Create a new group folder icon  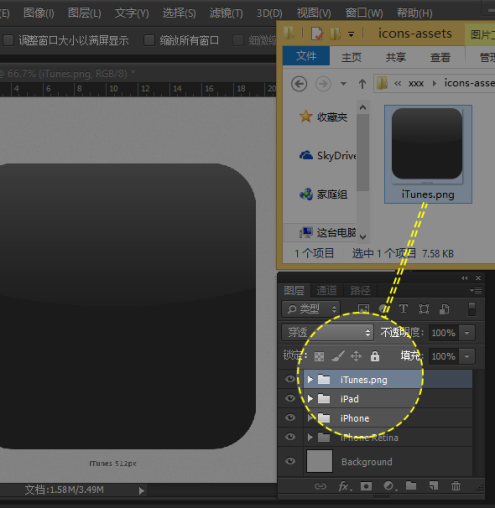[411, 486]
